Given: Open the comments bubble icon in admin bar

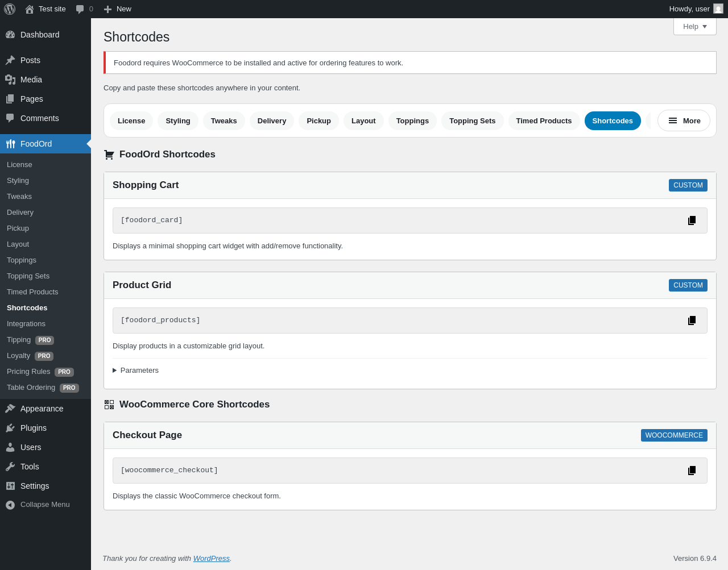Looking at the screenshot, I should click(x=80, y=9).
